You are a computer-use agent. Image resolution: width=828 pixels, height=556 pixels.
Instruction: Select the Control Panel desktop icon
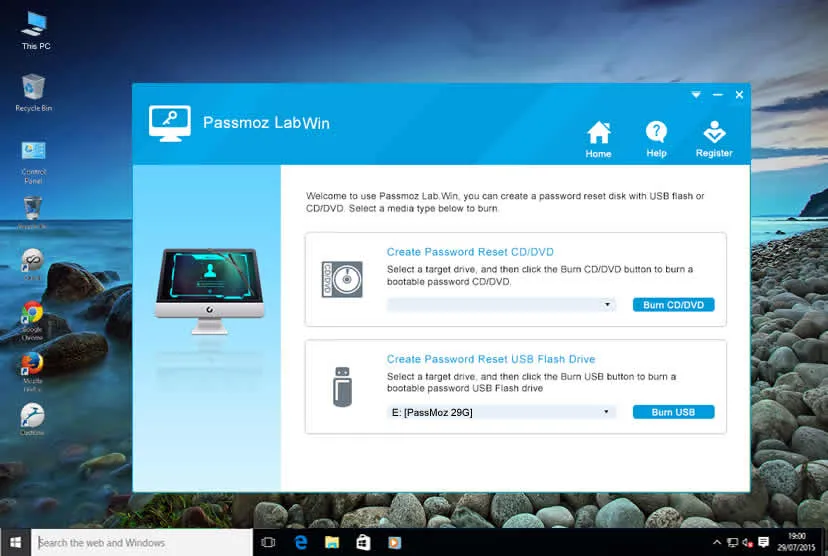[33, 163]
